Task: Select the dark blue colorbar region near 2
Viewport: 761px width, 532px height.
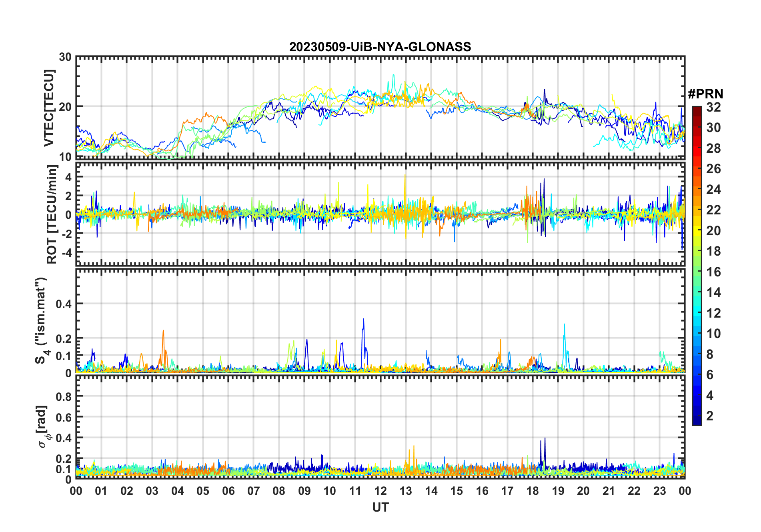Action: [697, 416]
